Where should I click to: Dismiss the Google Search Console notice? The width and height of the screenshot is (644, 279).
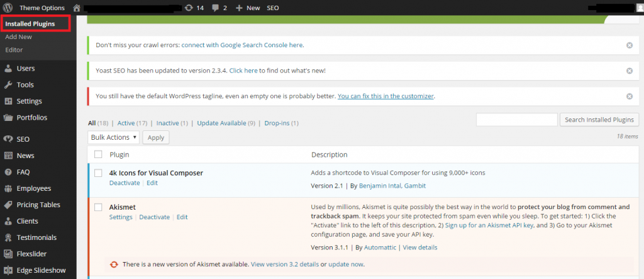pyautogui.click(x=629, y=45)
